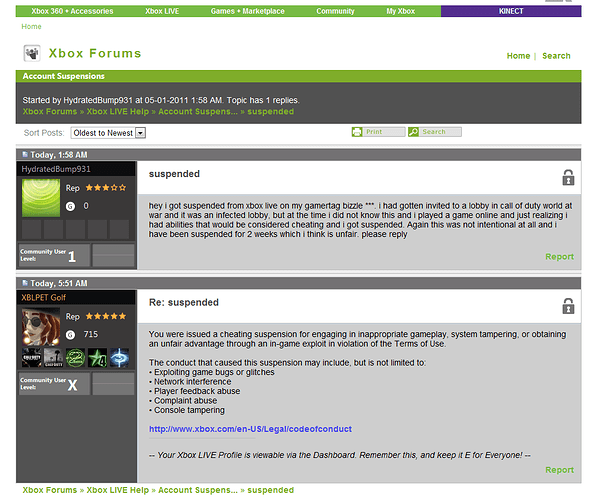
Task: Click the lock icon on the Re: suspended post
Action: point(568,306)
